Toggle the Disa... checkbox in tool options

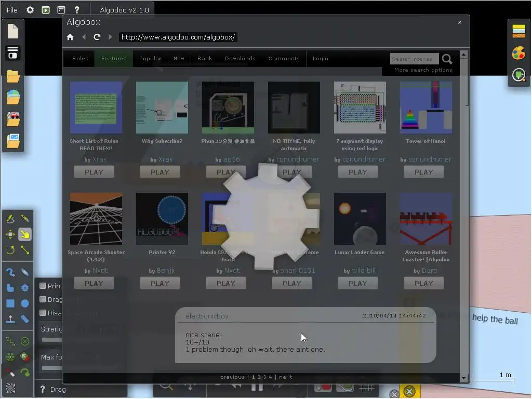point(43,313)
